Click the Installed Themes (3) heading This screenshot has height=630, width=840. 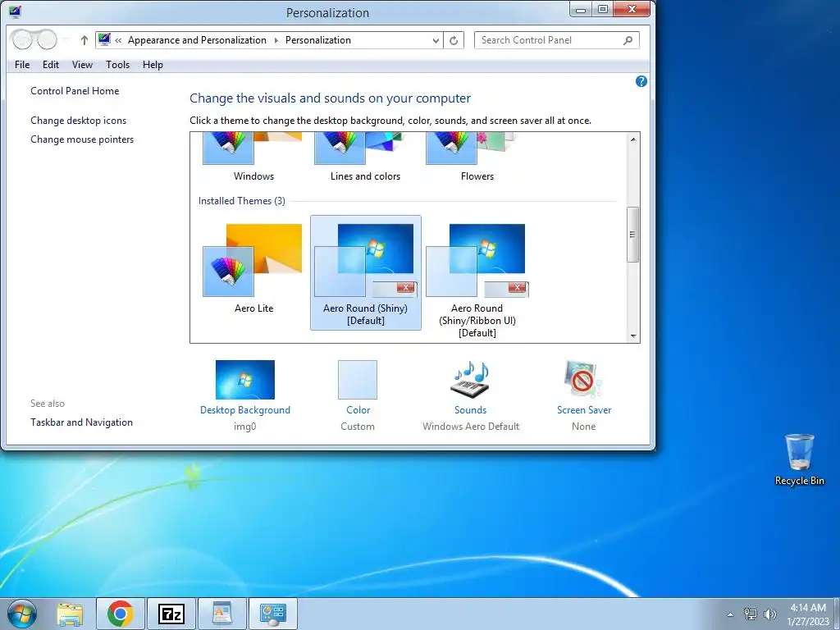tap(242, 201)
